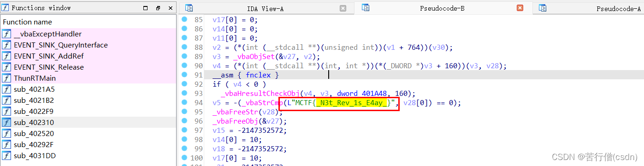Toggle breakpoint dot on line 86
Screen dimensions: 644x166
[x=184, y=29]
